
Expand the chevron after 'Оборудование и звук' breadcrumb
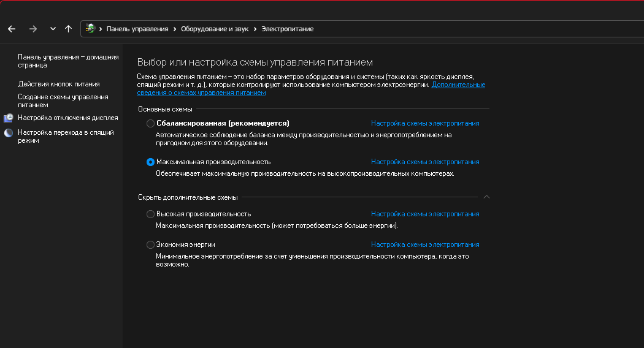(x=256, y=29)
